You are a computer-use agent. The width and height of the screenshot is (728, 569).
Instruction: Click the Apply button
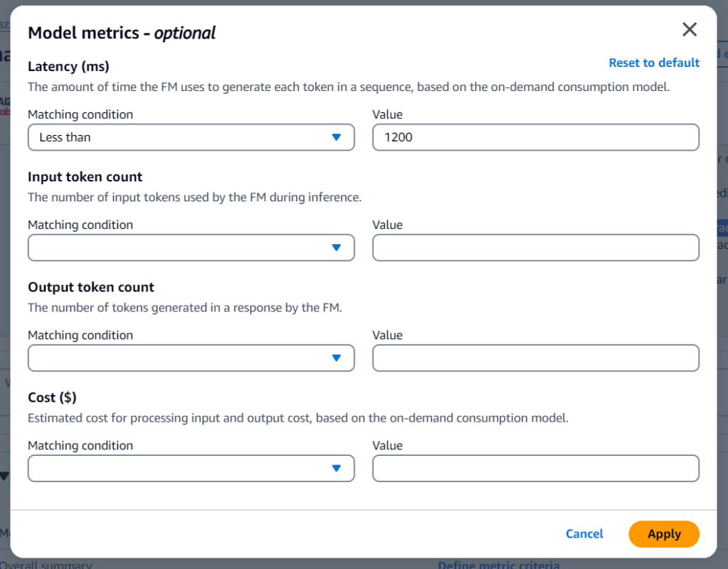click(x=663, y=533)
